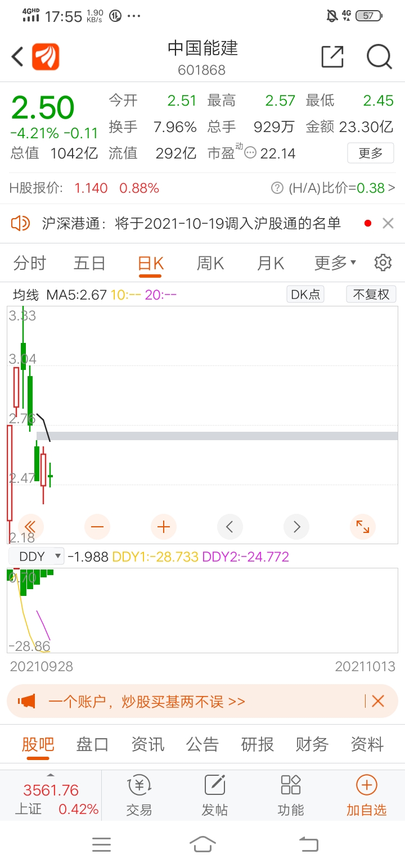405x868 pixels.
Task: Toggle the DK点 indicator
Action: [305, 294]
